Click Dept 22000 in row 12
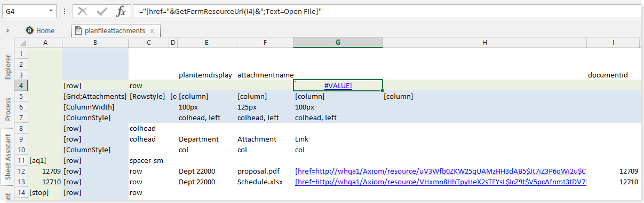The height and width of the screenshot is (203, 644). pyautogui.click(x=206, y=171)
